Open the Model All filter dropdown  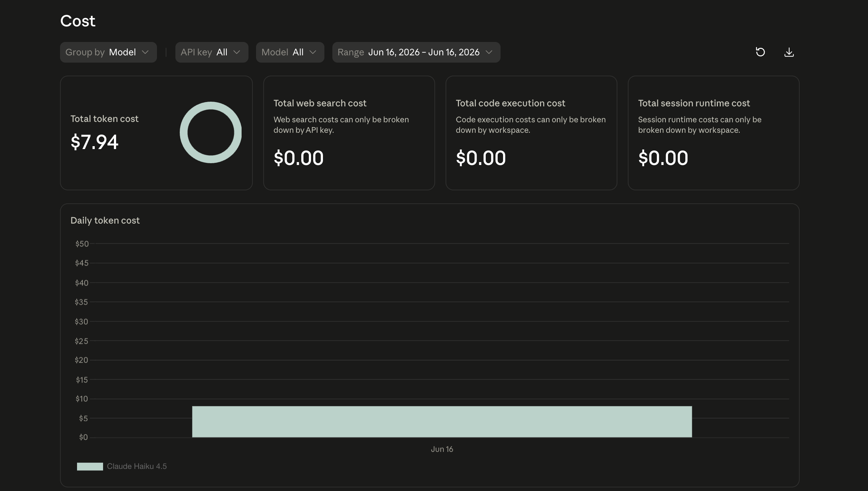pyautogui.click(x=290, y=52)
